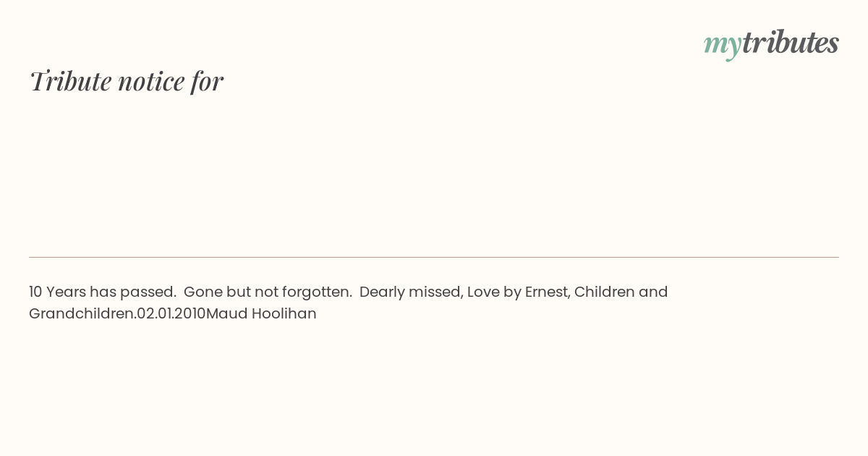Click the word "Grandchildren" in the tribute
Image resolution: width=868 pixels, height=456 pixels.
click(x=81, y=313)
